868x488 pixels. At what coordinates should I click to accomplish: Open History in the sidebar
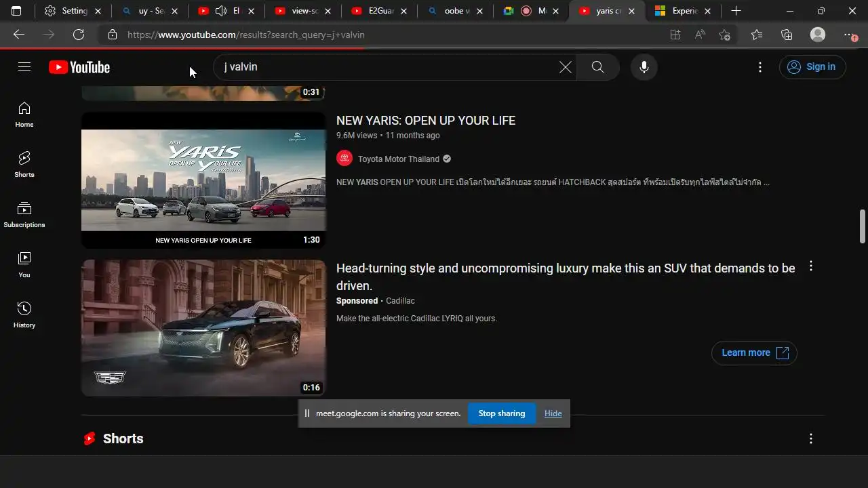(24, 315)
